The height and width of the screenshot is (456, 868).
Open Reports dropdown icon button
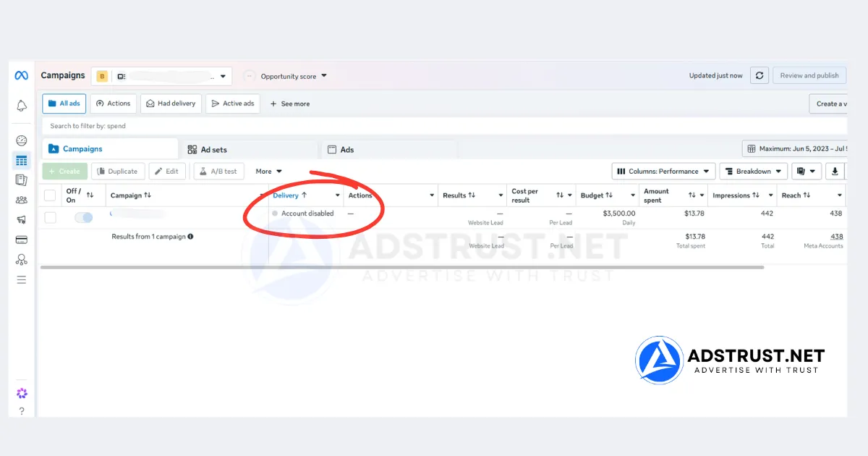[x=807, y=172]
